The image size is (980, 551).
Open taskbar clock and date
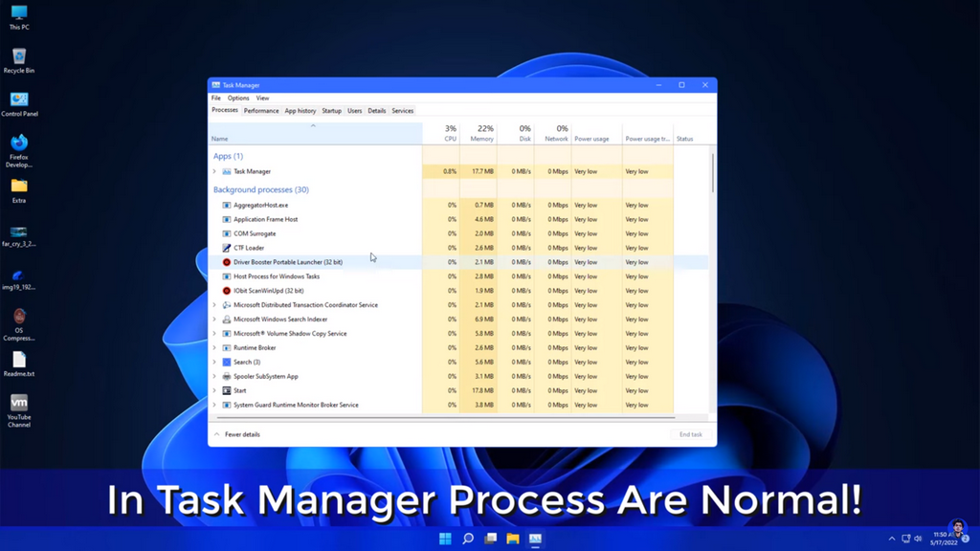coord(943,539)
